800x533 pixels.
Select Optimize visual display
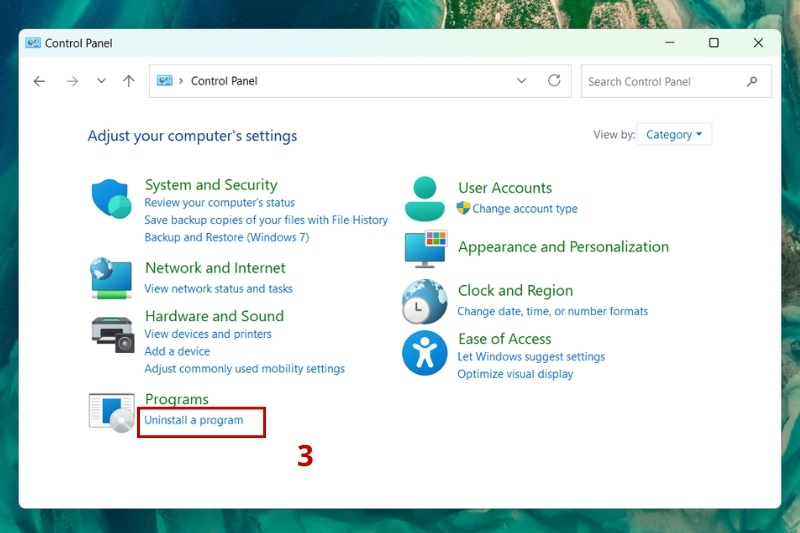tap(515, 374)
